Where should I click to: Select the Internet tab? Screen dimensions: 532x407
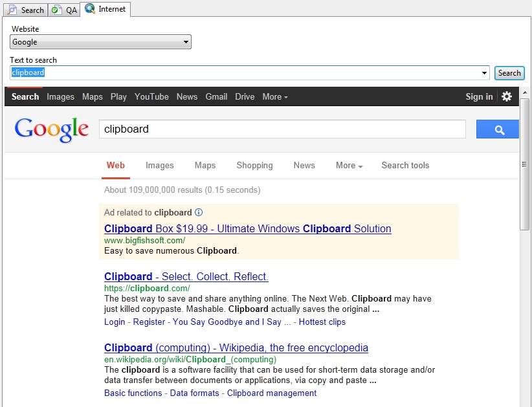click(105, 9)
